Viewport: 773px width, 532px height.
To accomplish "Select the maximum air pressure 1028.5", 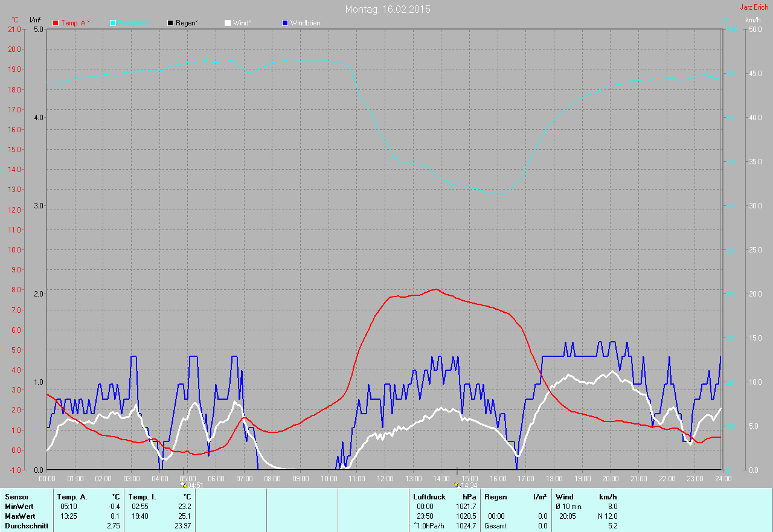I will pyautogui.click(x=466, y=516).
